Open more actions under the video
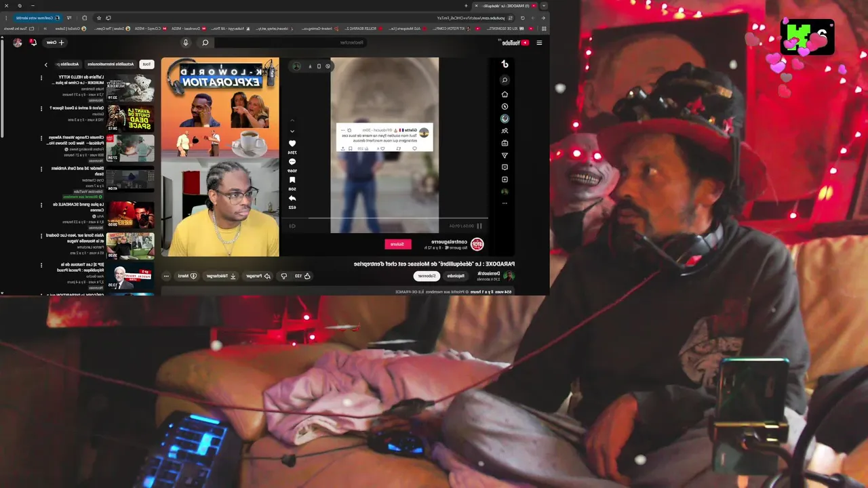 pos(165,276)
